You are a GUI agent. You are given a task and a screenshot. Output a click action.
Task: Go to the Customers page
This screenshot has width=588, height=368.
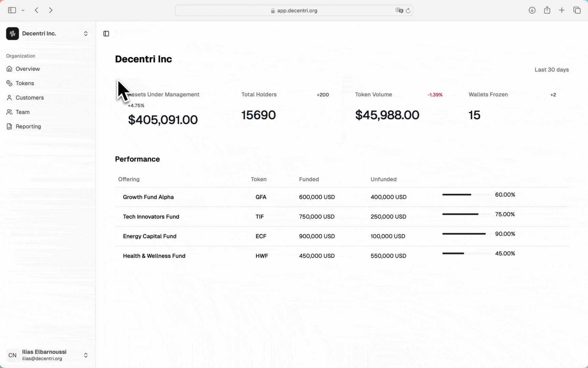(x=29, y=98)
